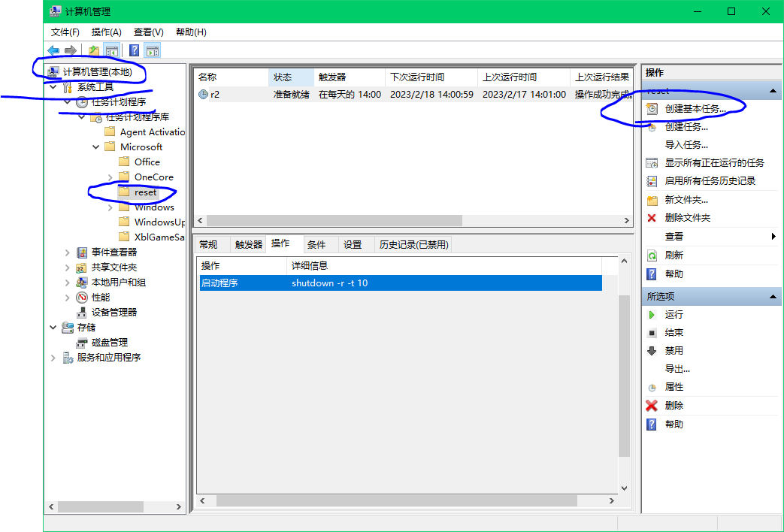Click the Computer Management app icon in title bar
Image resolution: width=784 pixels, height=532 pixels.
56,11
